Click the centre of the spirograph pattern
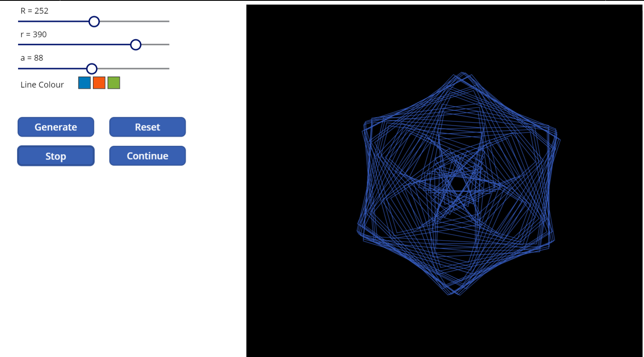 [458, 184]
